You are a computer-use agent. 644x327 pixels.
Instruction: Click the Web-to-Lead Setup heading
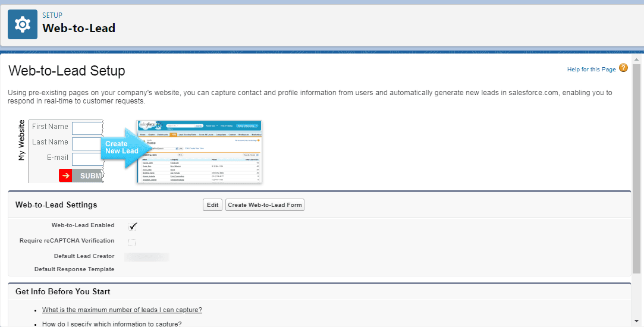(x=67, y=71)
